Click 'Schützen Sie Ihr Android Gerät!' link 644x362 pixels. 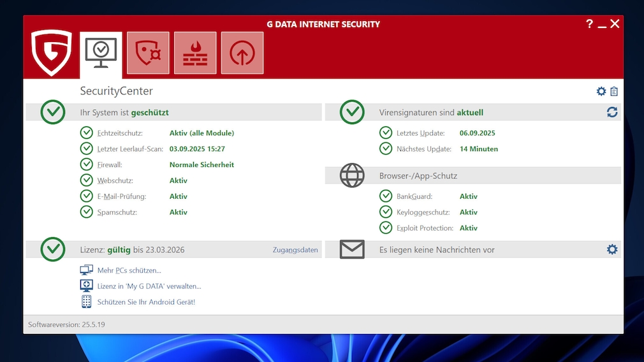[x=146, y=302]
